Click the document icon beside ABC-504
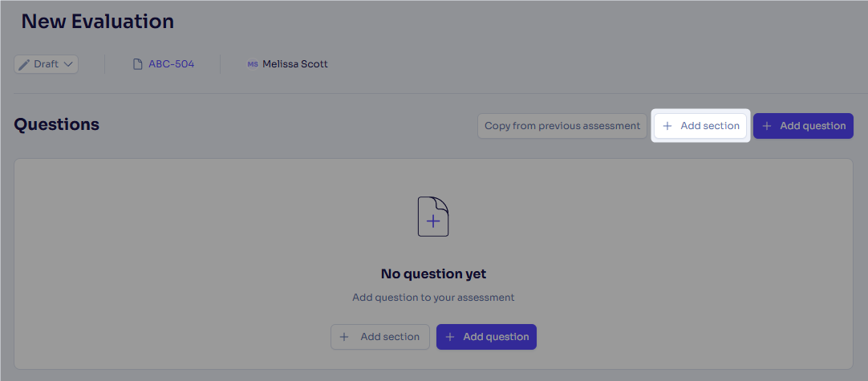Screen dimensions: 868x381 [x=138, y=64]
